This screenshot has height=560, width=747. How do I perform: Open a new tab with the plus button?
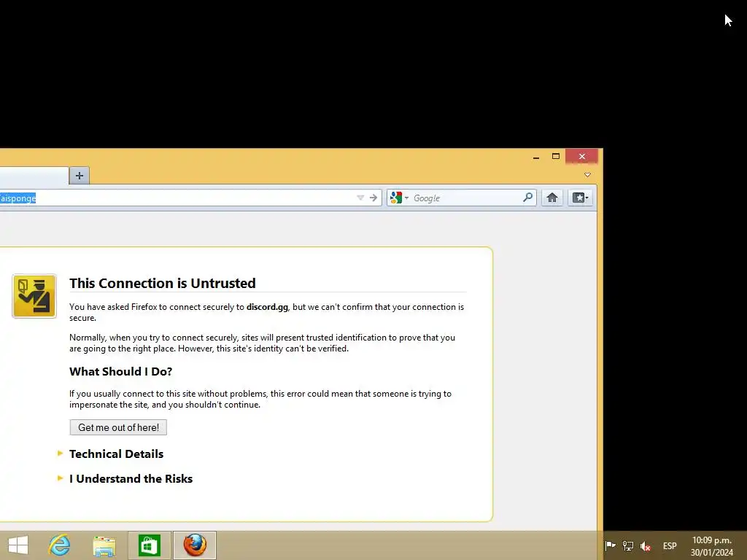(x=79, y=176)
